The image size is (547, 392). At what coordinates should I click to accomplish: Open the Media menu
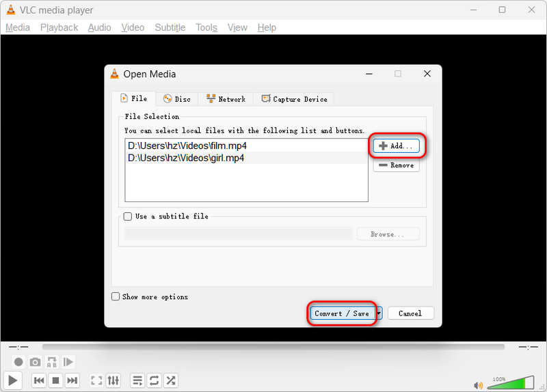tap(18, 27)
